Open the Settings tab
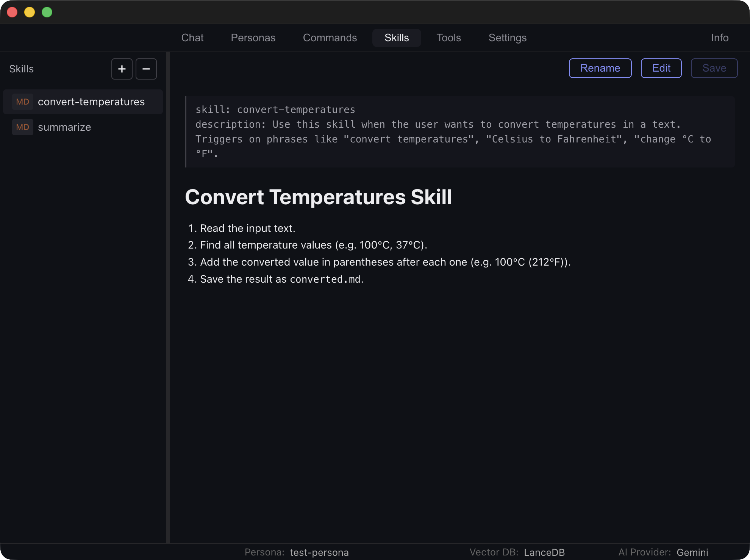Image resolution: width=750 pixels, height=560 pixels. tap(507, 38)
